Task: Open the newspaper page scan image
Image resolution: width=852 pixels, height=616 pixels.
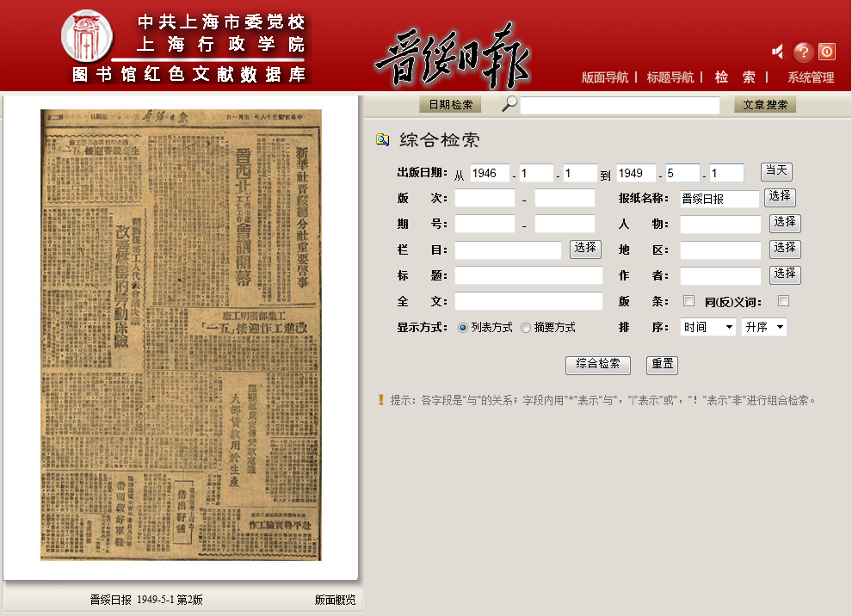Action: pos(181,335)
